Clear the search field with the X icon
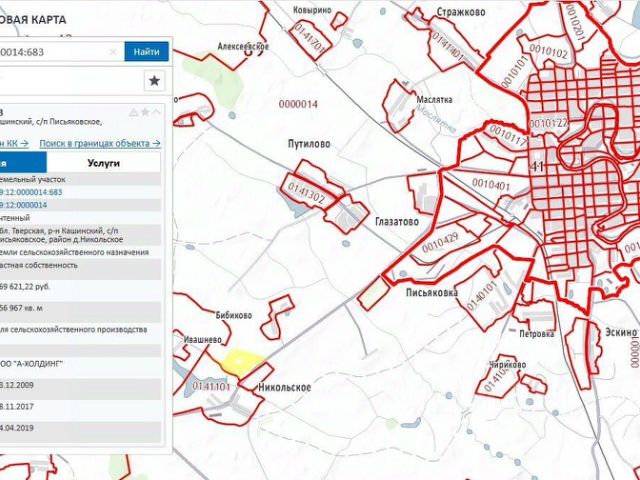The height and width of the screenshot is (480, 640). tap(113, 52)
